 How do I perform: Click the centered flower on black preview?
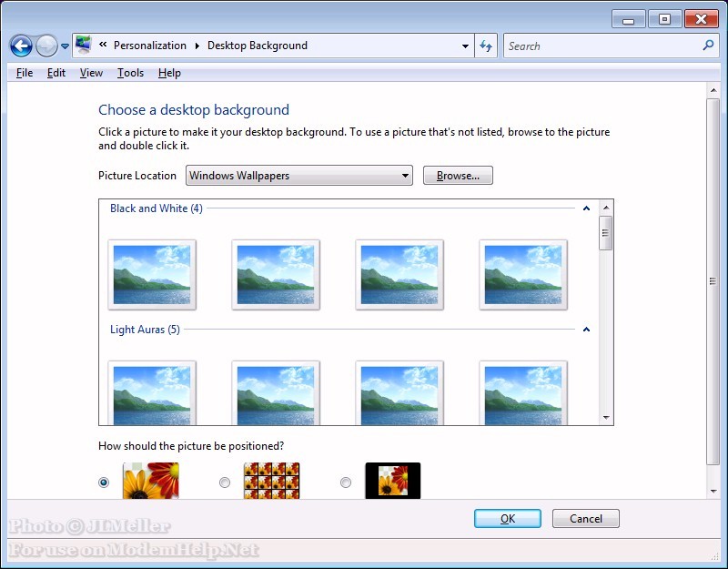point(393,481)
